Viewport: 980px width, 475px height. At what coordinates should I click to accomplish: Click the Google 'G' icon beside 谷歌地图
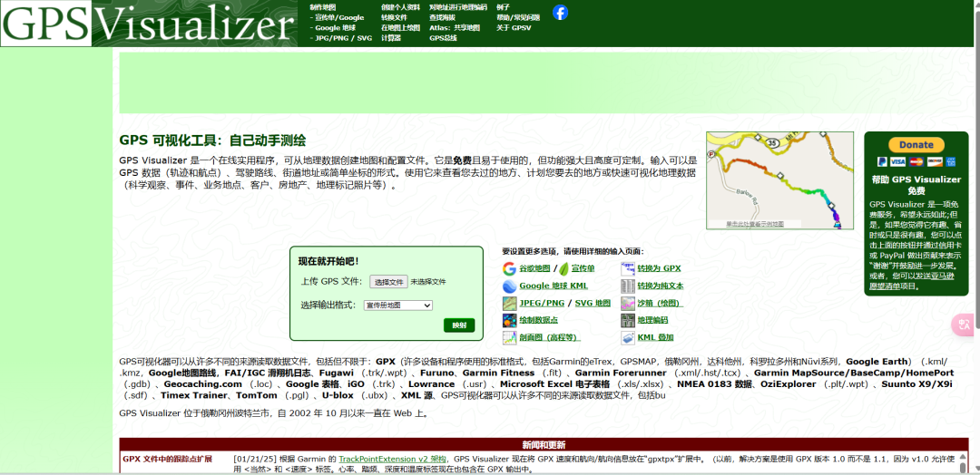click(509, 269)
